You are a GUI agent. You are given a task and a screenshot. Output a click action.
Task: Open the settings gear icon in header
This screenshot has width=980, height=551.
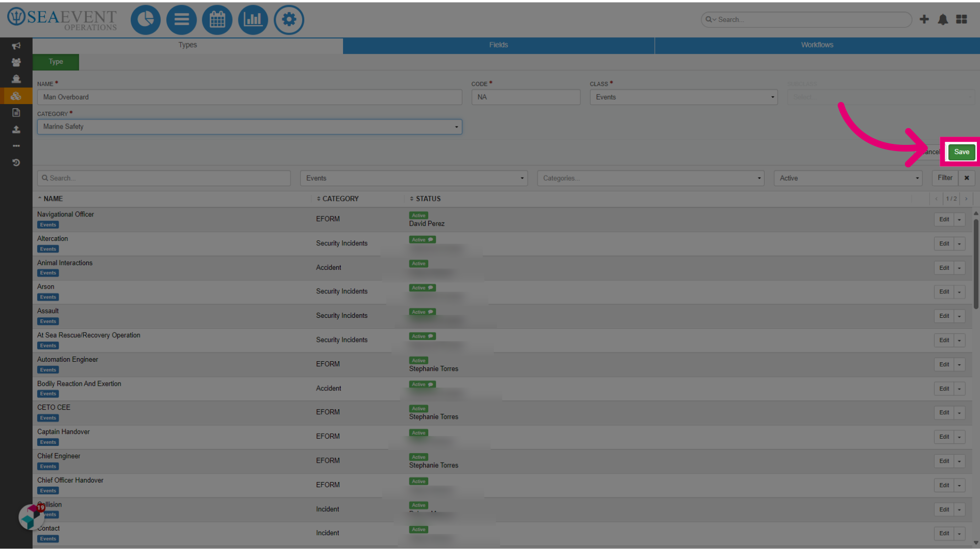(289, 20)
